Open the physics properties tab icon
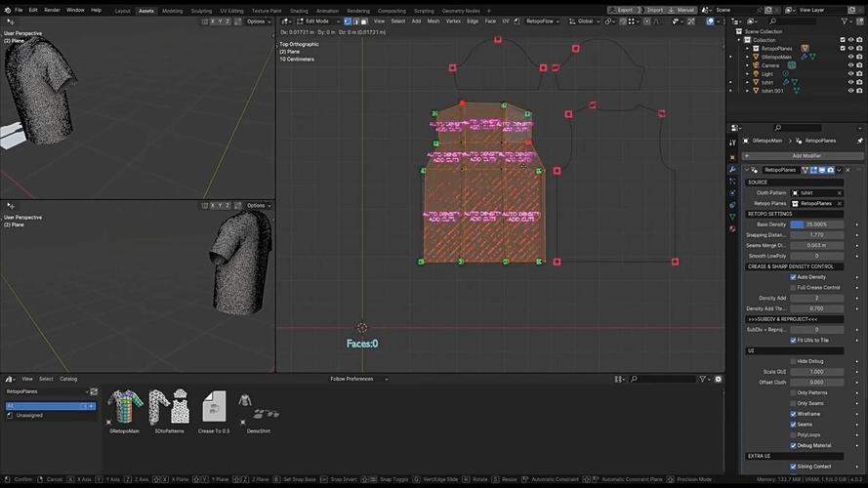This screenshot has height=488, width=868. pos(732,193)
